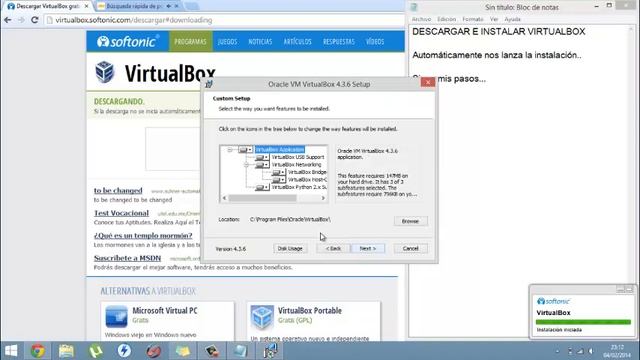
Task: Open feature dropdown for VirtualBox Application
Action: pos(246,150)
